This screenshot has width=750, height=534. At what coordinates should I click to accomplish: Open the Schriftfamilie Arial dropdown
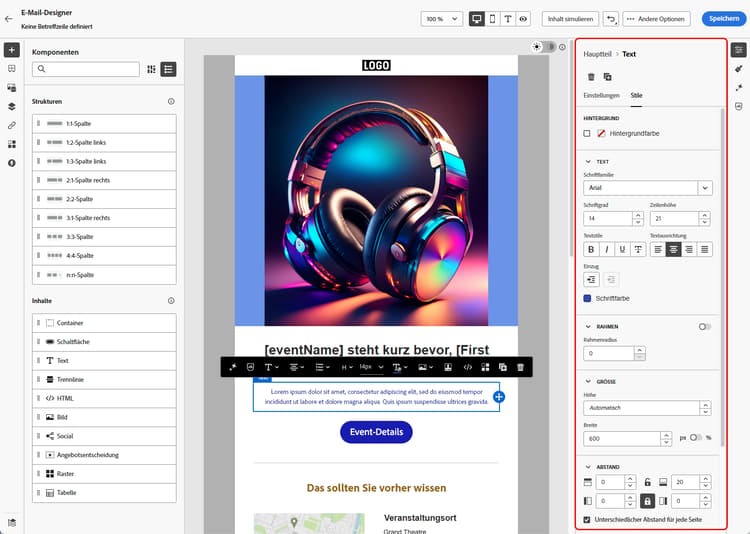coord(648,188)
